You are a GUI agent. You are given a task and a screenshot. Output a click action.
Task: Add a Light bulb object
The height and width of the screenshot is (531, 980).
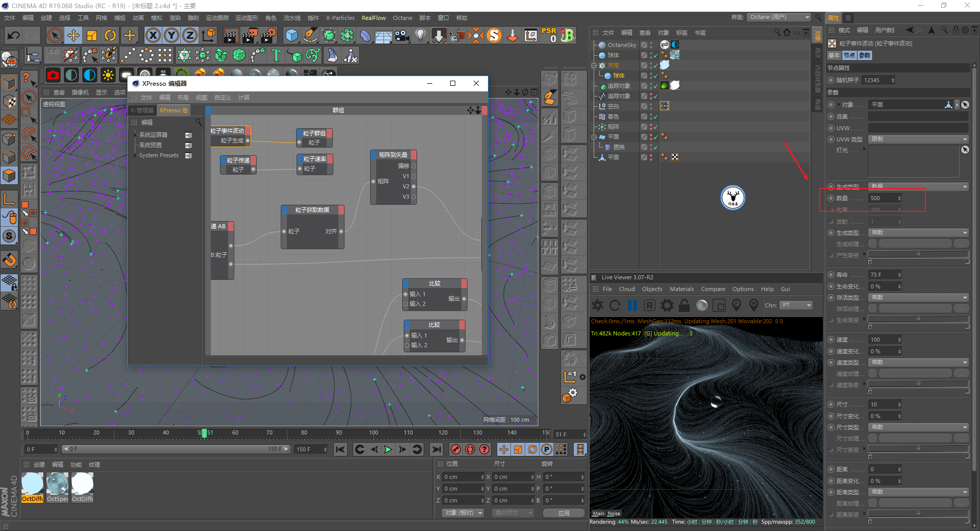coord(421,35)
